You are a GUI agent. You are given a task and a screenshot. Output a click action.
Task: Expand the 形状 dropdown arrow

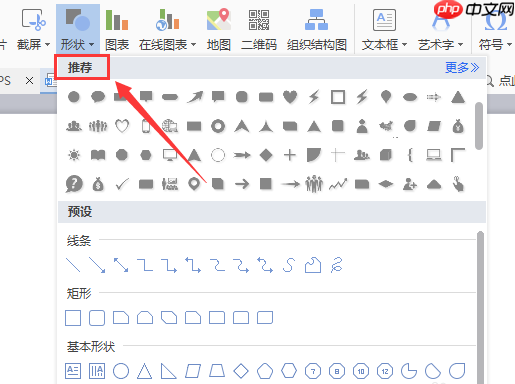coord(92,44)
